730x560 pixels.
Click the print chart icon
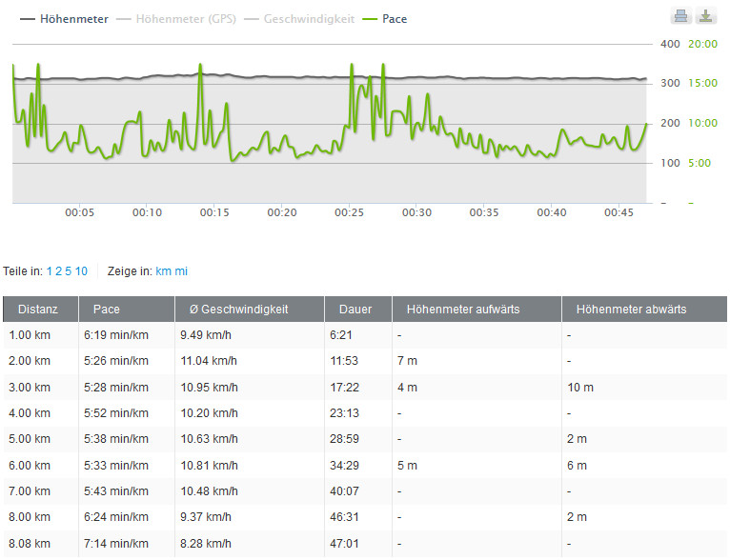point(680,15)
